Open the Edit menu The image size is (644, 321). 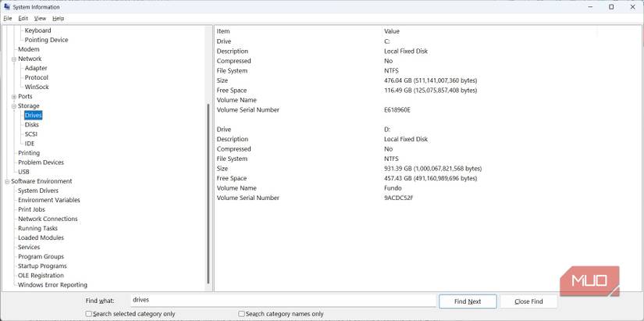click(x=23, y=19)
